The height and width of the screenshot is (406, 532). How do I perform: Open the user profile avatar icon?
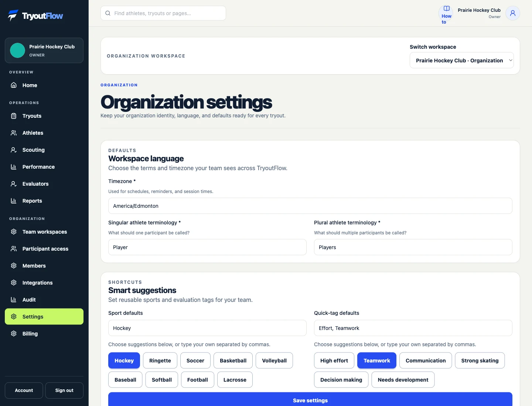coord(513,13)
